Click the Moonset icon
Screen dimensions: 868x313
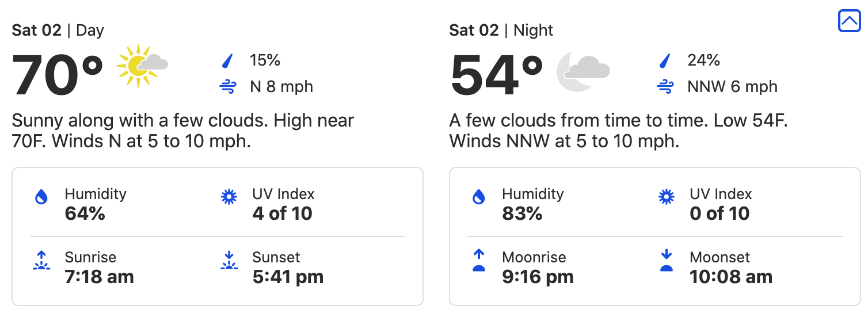[667, 261]
